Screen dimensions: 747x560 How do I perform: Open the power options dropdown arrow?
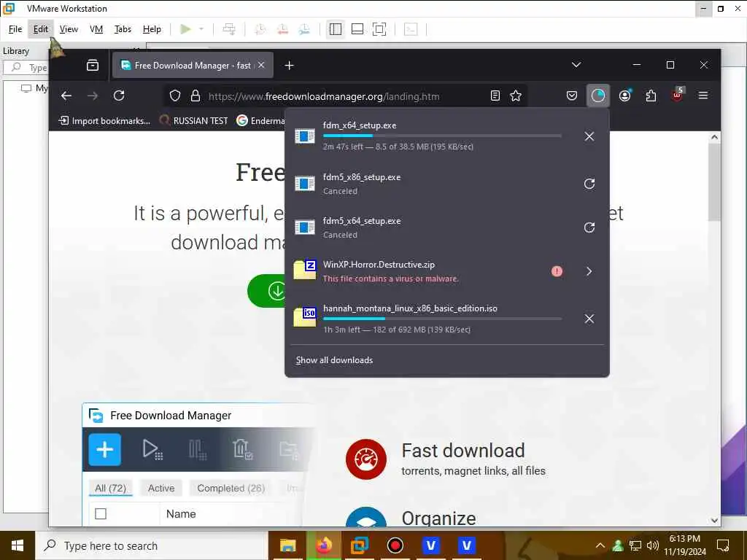(201, 29)
